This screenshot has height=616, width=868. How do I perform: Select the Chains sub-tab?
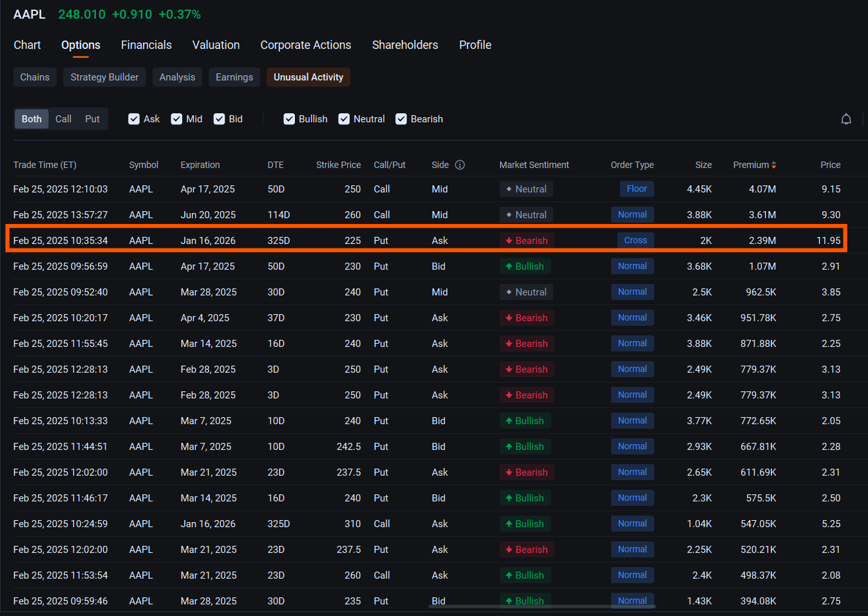coord(35,77)
